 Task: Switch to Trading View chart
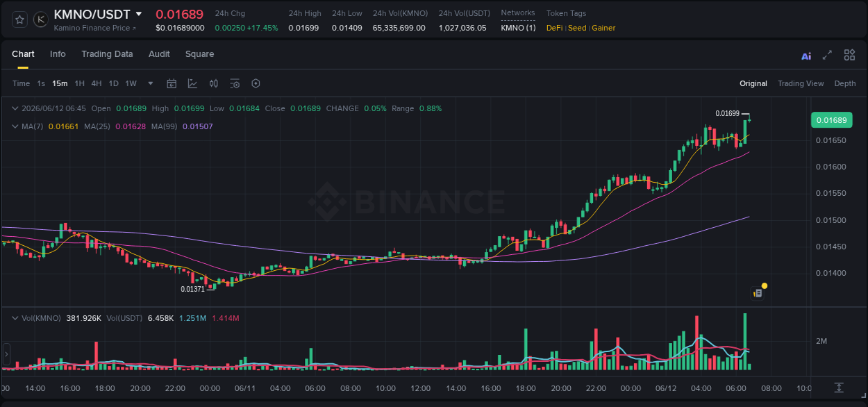(801, 83)
